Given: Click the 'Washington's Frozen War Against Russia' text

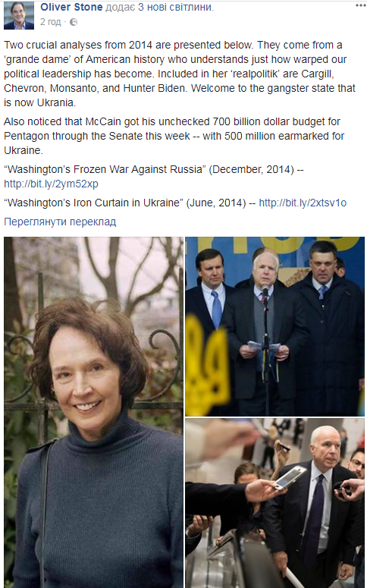Looking at the screenshot, I should click(x=105, y=169).
